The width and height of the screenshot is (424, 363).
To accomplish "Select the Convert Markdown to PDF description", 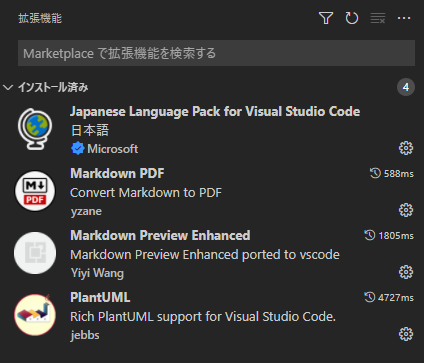I will (x=146, y=193).
